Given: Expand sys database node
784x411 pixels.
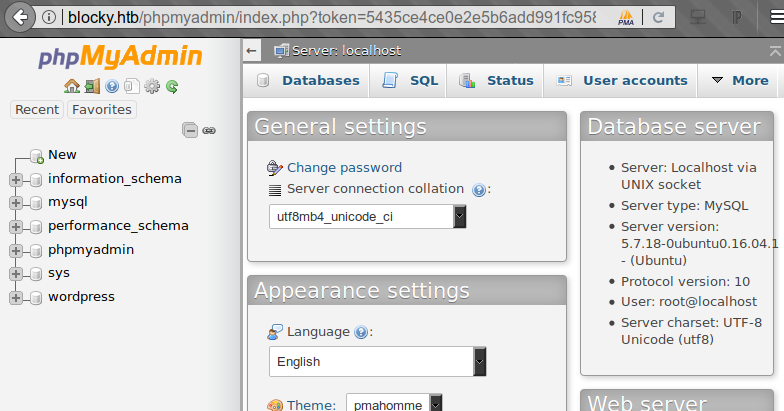Looking at the screenshot, I should [x=16, y=274].
